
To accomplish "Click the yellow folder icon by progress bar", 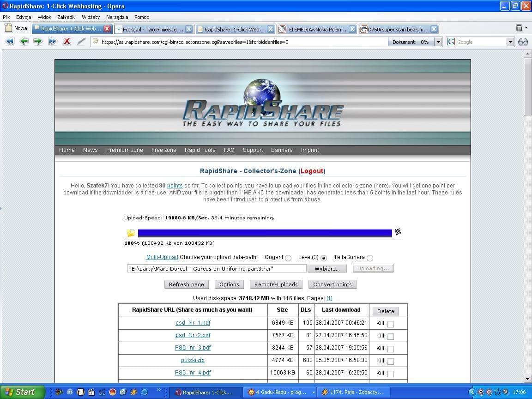I will click(131, 233).
